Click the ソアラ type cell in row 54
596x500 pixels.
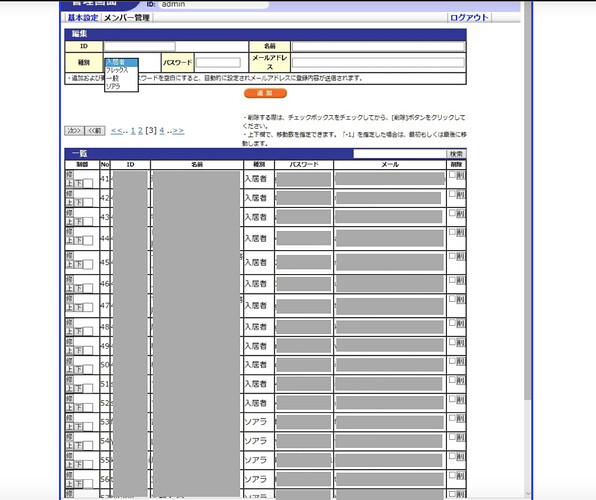258,441
